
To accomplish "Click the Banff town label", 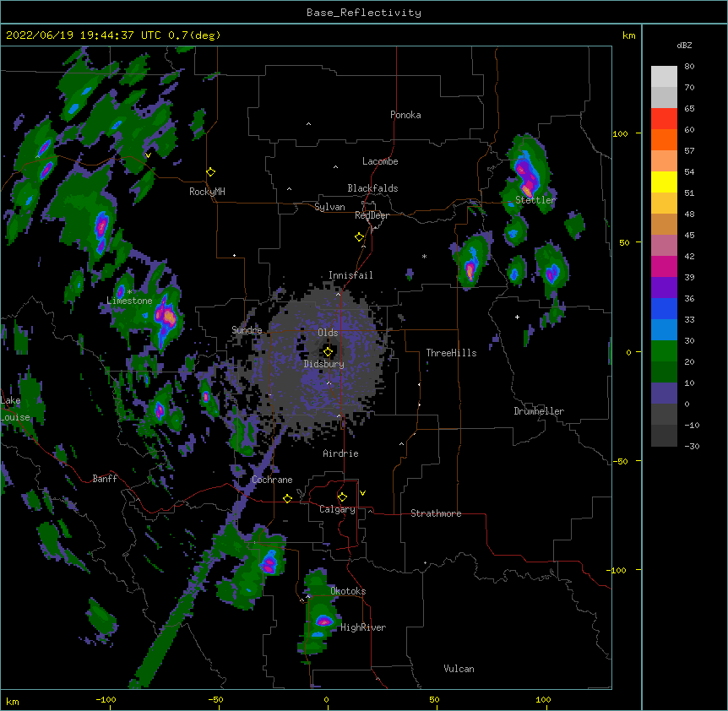I will [105, 479].
